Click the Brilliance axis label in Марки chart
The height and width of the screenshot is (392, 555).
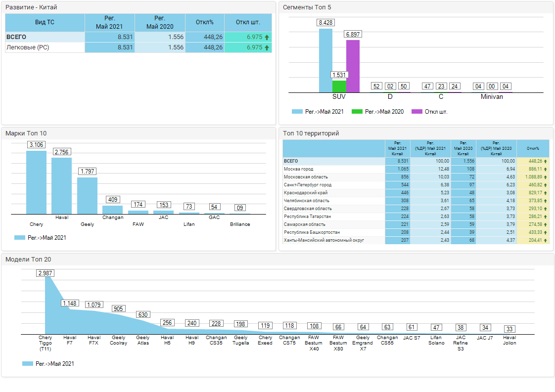tap(240, 224)
